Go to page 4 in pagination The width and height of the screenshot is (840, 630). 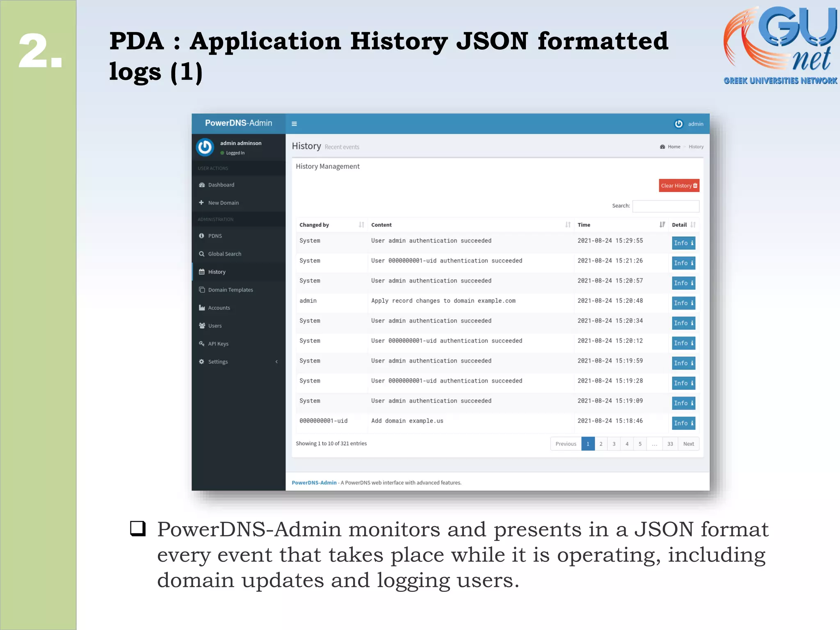[627, 444]
